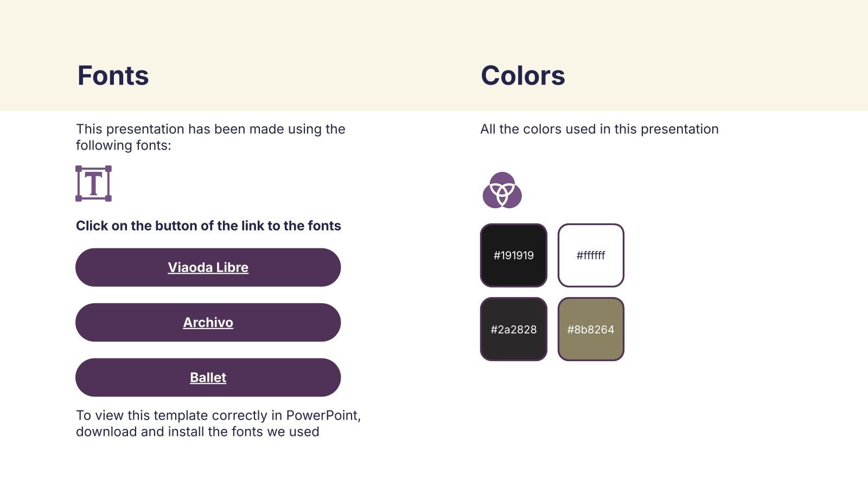Click the word PowerPoint in footer text
Viewport: 868px width, 488px height.
(322, 415)
